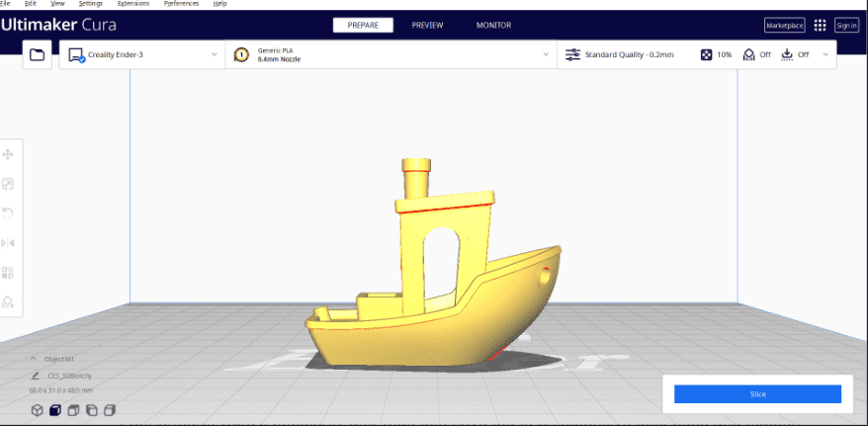Click the Standard Quality - 0.2mm profile text
The width and height of the screenshot is (868, 426).
click(x=630, y=54)
